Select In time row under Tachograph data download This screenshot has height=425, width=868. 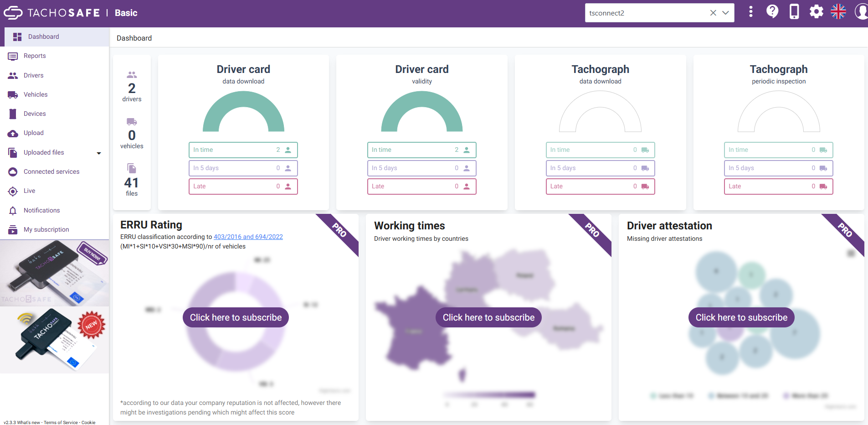coord(601,150)
